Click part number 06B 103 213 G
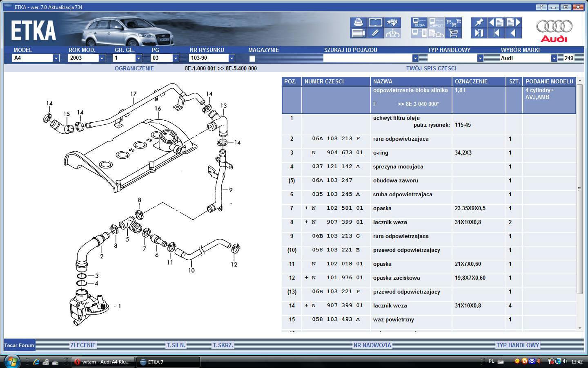The height and width of the screenshot is (368, 588). [x=336, y=236]
